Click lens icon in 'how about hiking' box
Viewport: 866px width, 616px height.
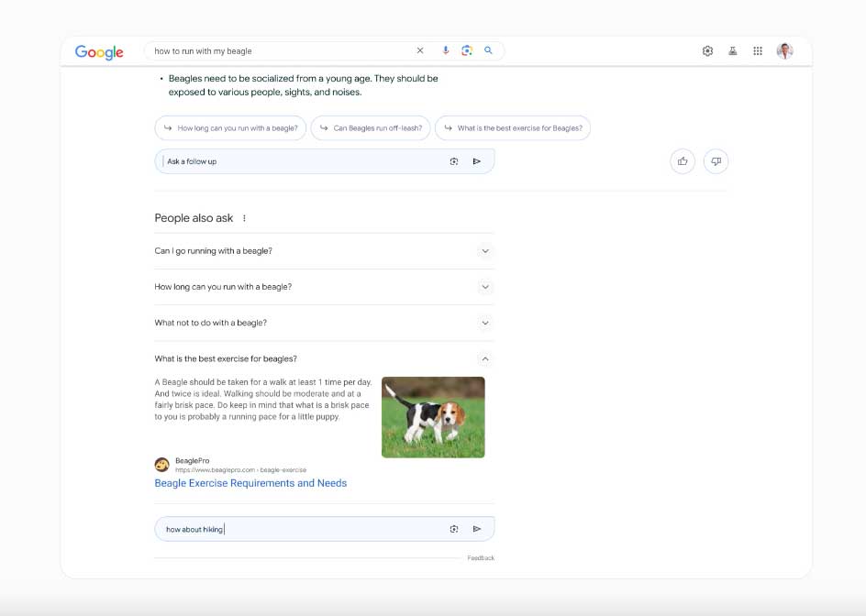(x=454, y=529)
